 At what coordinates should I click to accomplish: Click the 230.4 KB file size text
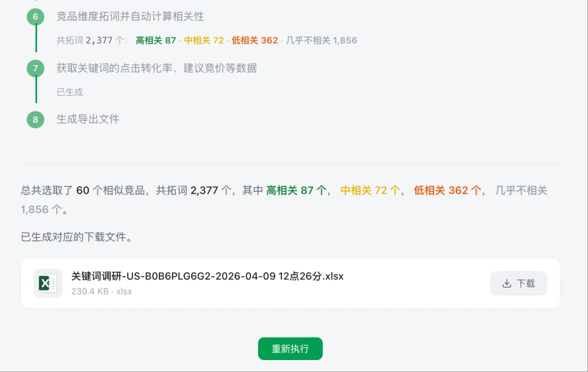[x=90, y=292]
